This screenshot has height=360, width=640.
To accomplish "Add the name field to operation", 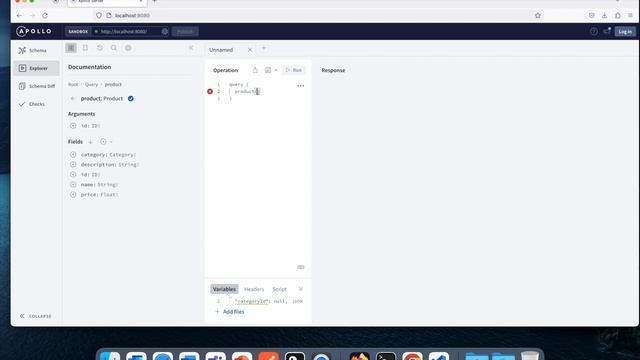I will click(73, 184).
